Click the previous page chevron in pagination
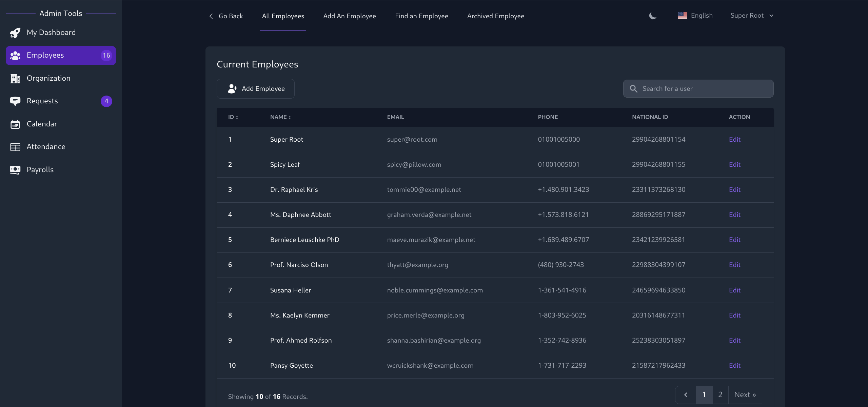Viewport: 868px width, 407px height. [x=686, y=395]
